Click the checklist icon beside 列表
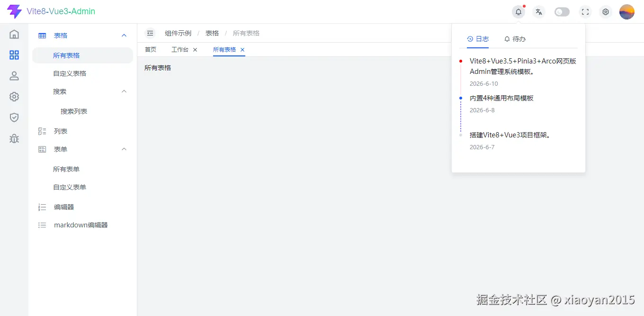 [x=42, y=131]
